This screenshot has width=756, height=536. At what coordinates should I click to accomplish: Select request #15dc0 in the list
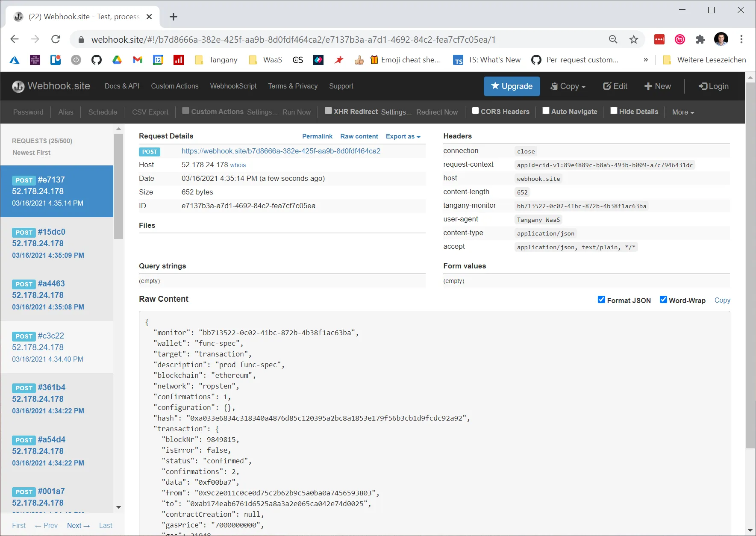(57, 243)
